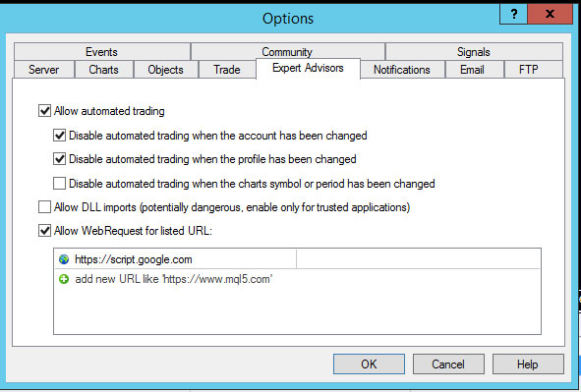
Task: Switch to the Events tab
Action: [102, 51]
